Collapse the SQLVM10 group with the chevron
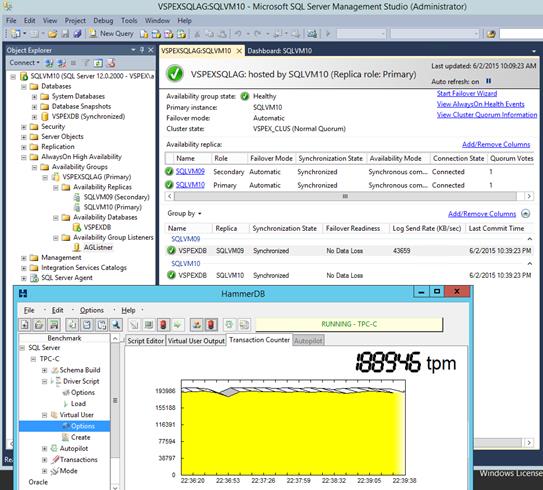This screenshot has height=490, width=543. 529,264
